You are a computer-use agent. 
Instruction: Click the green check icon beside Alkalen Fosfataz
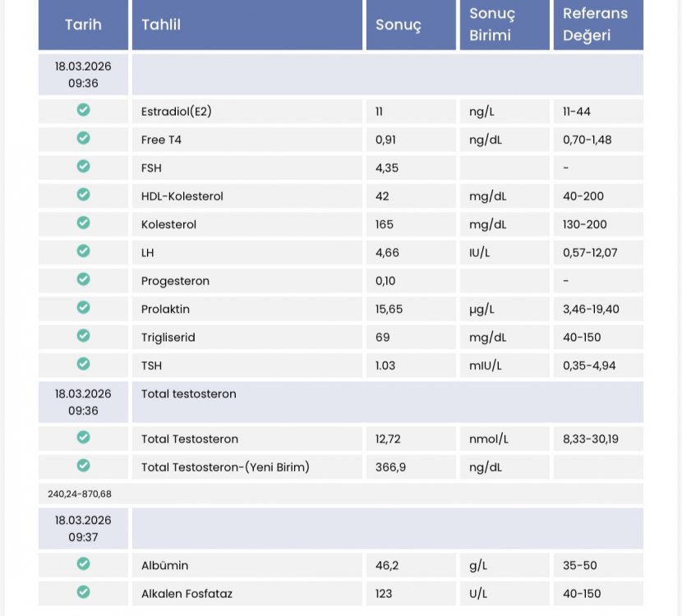[83, 592]
